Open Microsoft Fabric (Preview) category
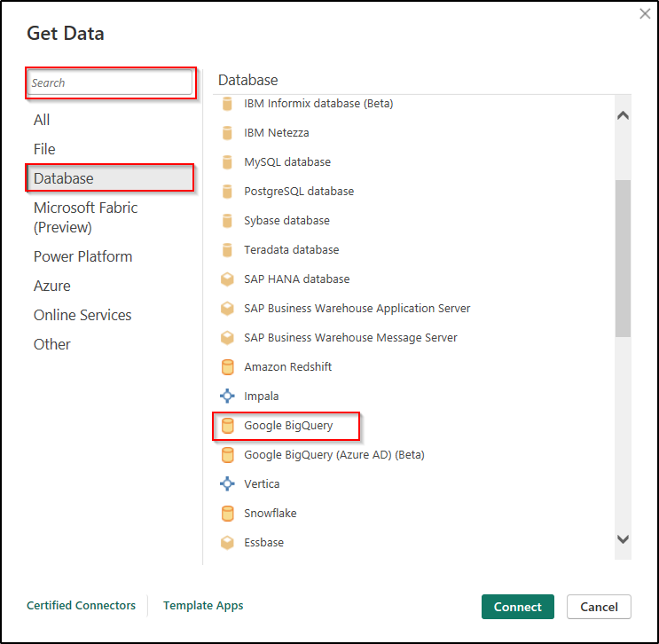This screenshot has width=659, height=644. (x=85, y=217)
